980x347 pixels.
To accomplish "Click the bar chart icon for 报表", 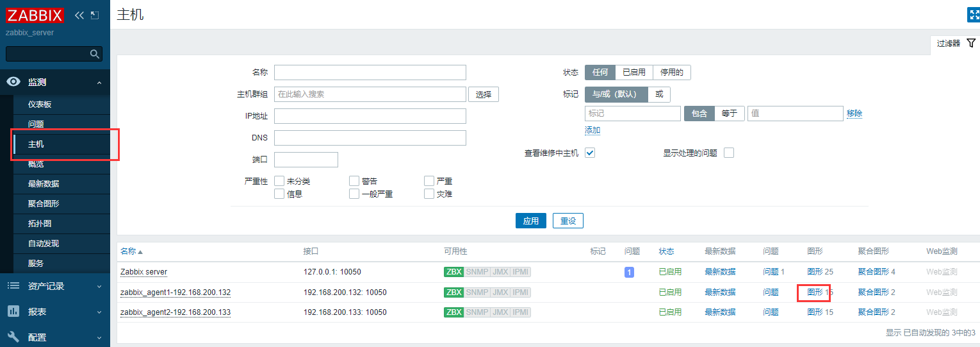I will click(x=13, y=311).
